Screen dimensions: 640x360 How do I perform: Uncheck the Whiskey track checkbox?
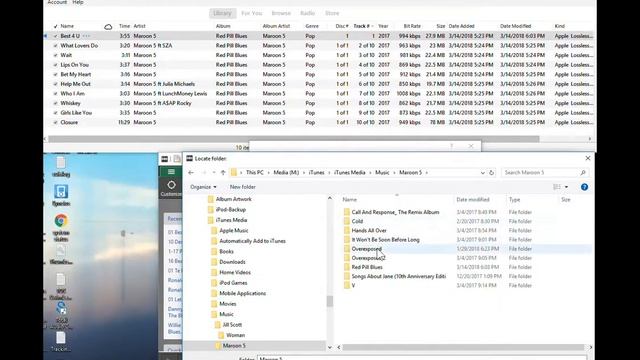pyautogui.click(x=56, y=103)
